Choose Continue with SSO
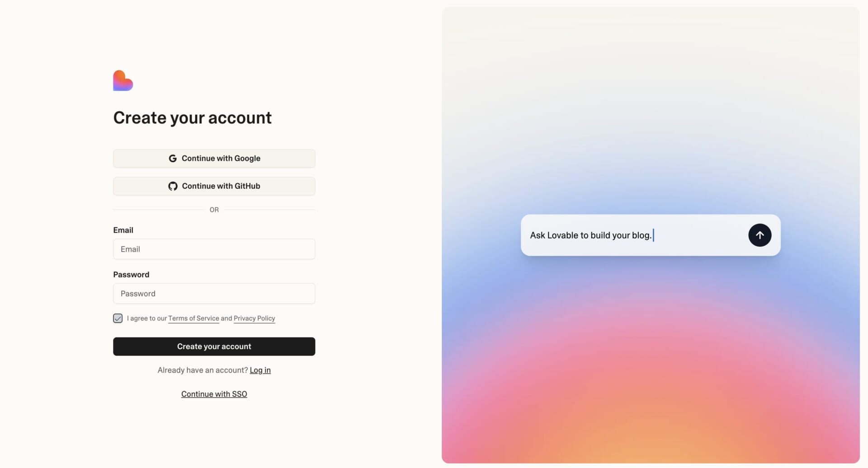This screenshot has height=468, width=868. [x=214, y=394]
